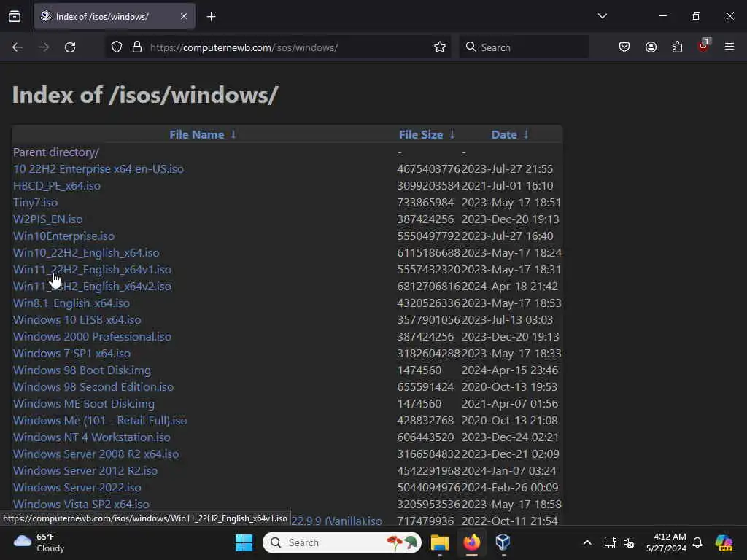
Task: Open Windows Server 2012 R2.iso link
Action: pos(85,470)
